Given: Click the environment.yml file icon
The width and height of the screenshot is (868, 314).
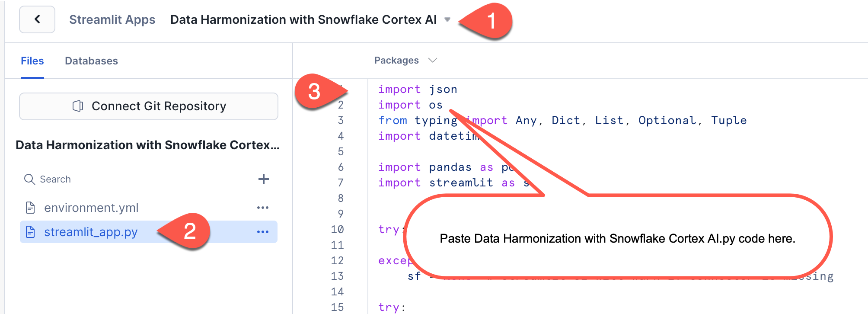Looking at the screenshot, I should (x=30, y=208).
